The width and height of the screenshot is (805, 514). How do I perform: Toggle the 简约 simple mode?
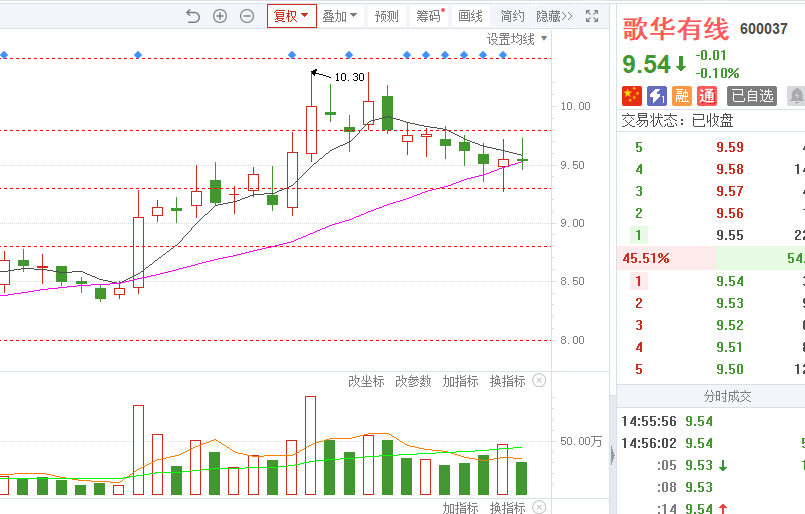tap(513, 16)
